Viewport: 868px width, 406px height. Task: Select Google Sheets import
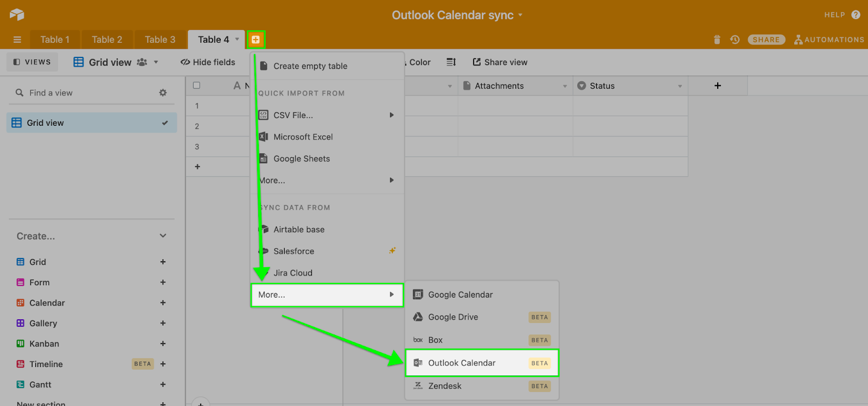[328, 158]
